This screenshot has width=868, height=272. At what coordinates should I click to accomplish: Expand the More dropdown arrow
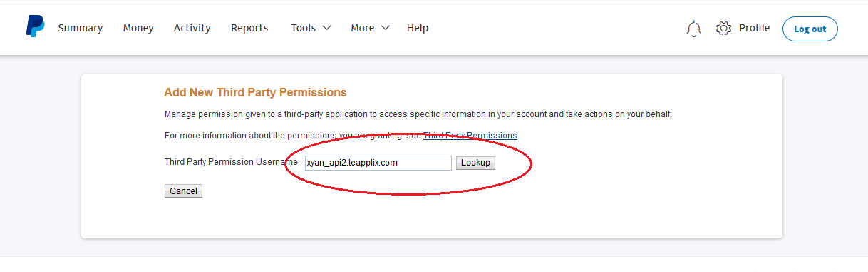click(x=385, y=28)
